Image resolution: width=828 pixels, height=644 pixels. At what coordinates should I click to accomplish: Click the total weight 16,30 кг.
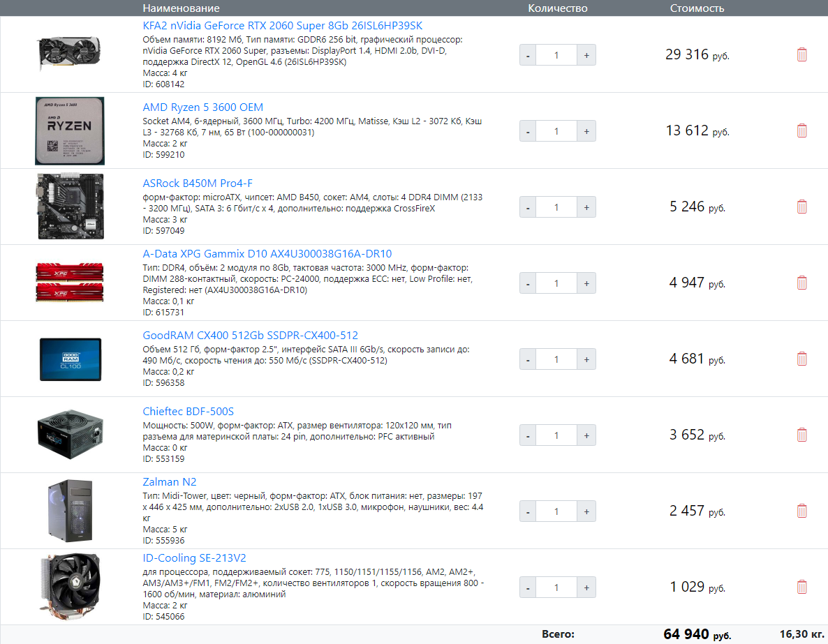pyautogui.click(x=801, y=634)
